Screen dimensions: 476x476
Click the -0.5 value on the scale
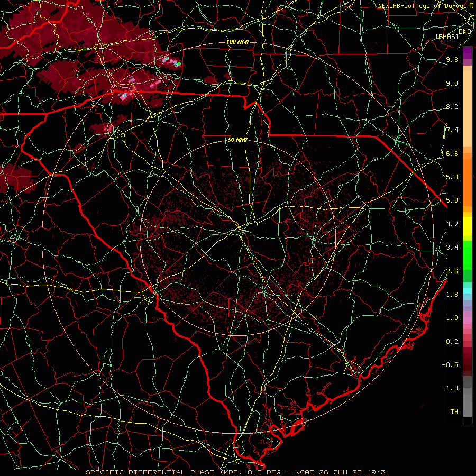450,365
